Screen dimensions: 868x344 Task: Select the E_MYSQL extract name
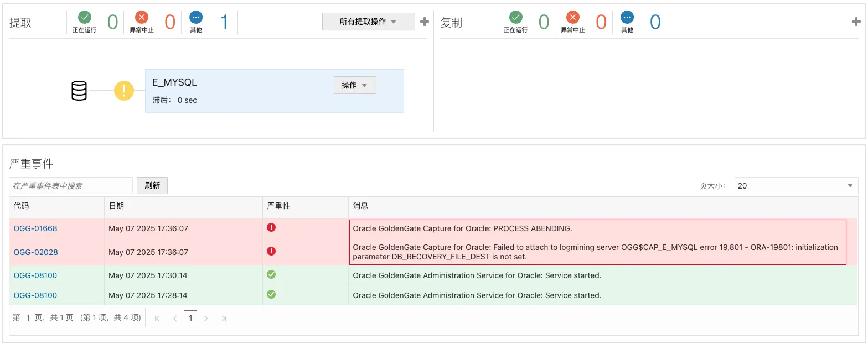[174, 82]
